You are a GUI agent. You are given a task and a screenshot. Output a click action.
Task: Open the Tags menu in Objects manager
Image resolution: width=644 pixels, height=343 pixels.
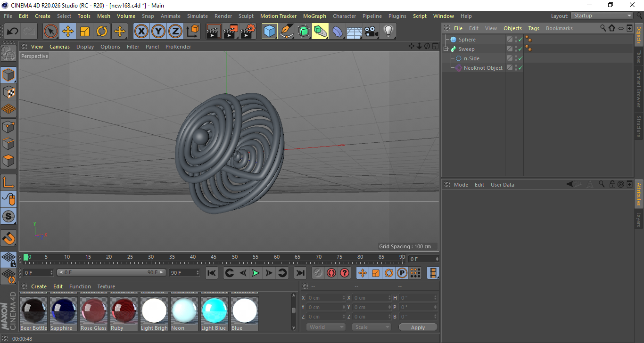(x=534, y=28)
